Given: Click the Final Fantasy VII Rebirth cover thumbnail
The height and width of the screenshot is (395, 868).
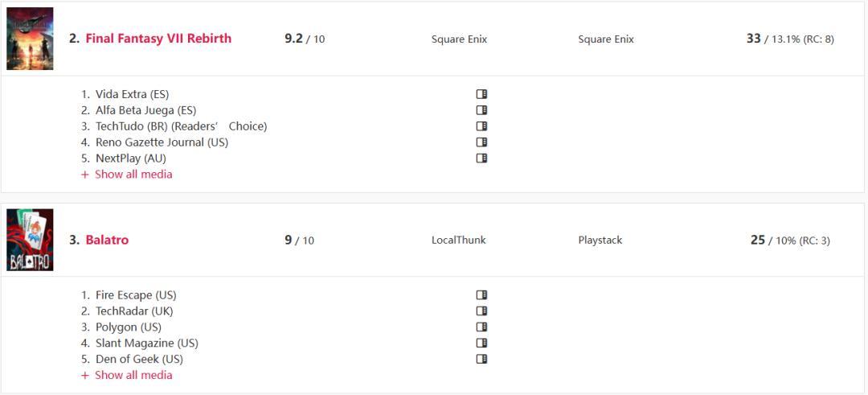Looking at the screenshot, I should (x=30, y=39).
